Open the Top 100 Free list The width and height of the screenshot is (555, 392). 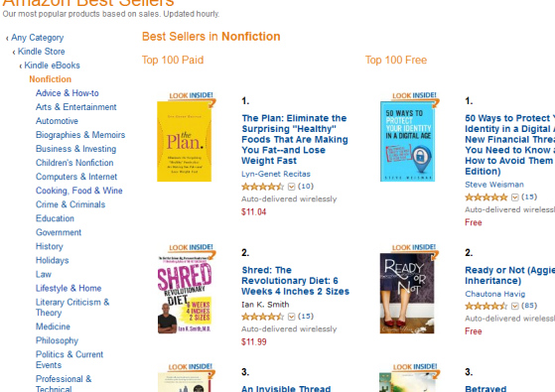point(396,61)
